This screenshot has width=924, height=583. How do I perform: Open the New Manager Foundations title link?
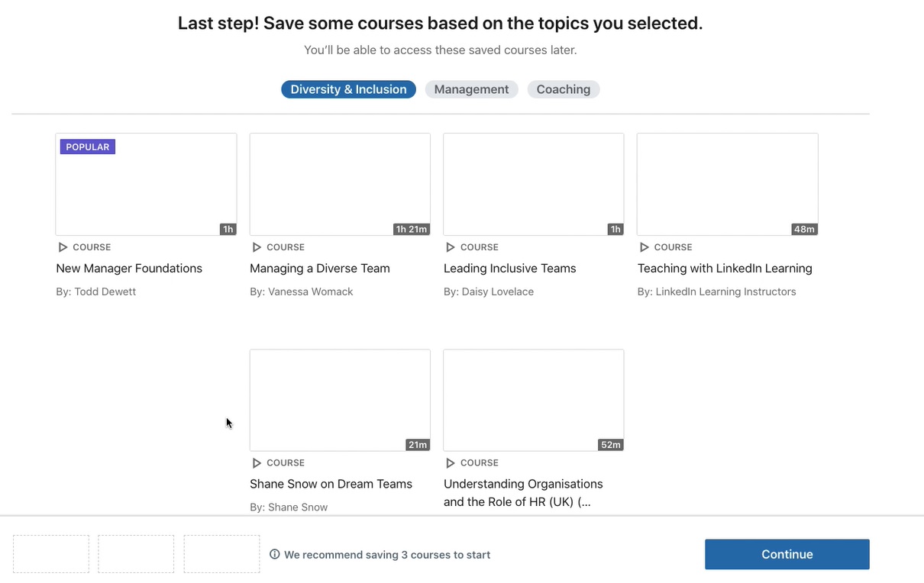pos(129,269)
